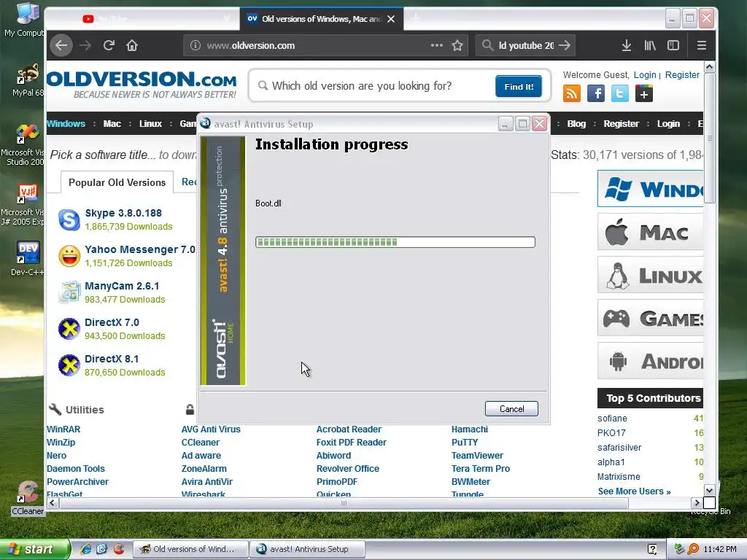Open the WinRAR utilities link

(x=63, y=429)
